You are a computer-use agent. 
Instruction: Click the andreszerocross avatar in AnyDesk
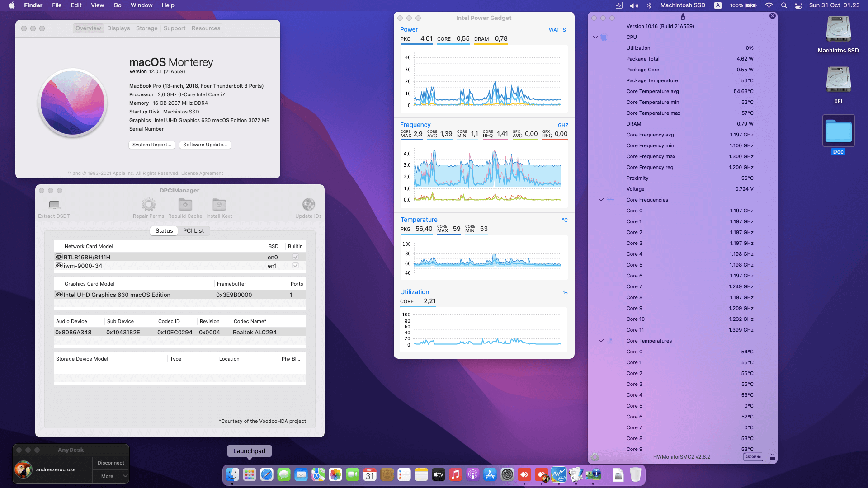(23, 469)
